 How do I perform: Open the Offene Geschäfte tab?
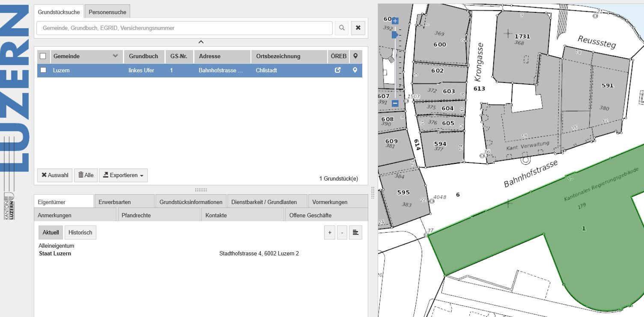[x=327, y=215]
